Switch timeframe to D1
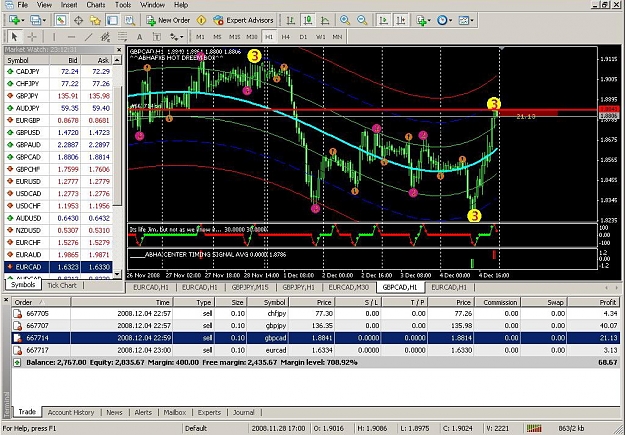Screen dimensions: 625x435 [303, 37]
